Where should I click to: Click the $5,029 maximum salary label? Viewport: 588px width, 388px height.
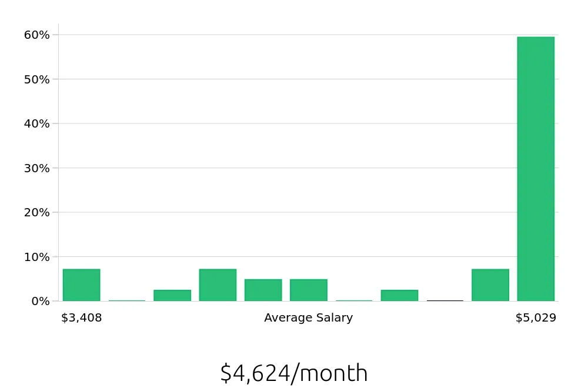click(x=536, y=317)
